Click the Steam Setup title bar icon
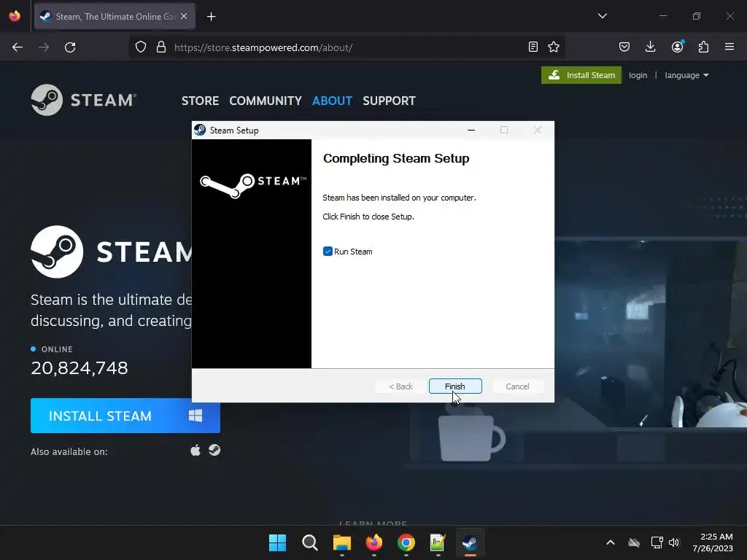Viewport: 747px width, 560px height. tap(200, 130)
